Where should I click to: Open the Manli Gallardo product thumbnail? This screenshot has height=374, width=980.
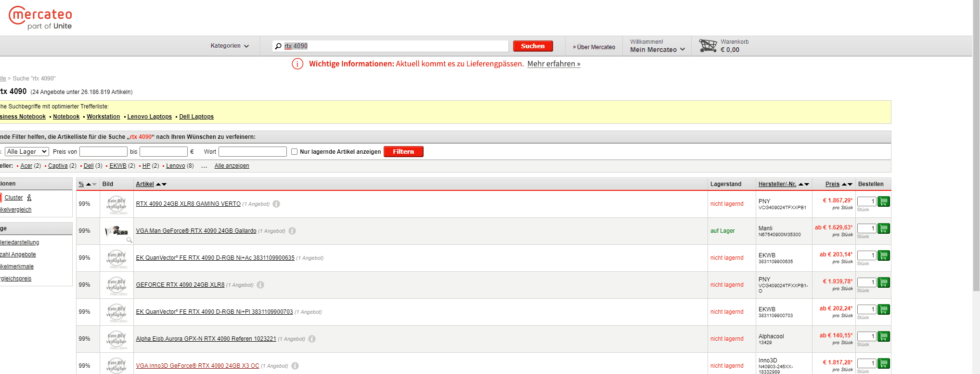116,231
